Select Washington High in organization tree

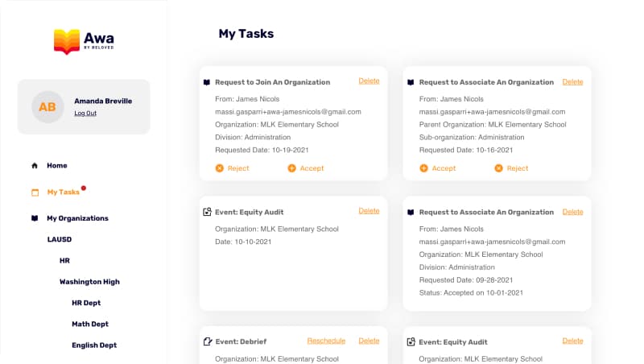click(89, 282)
